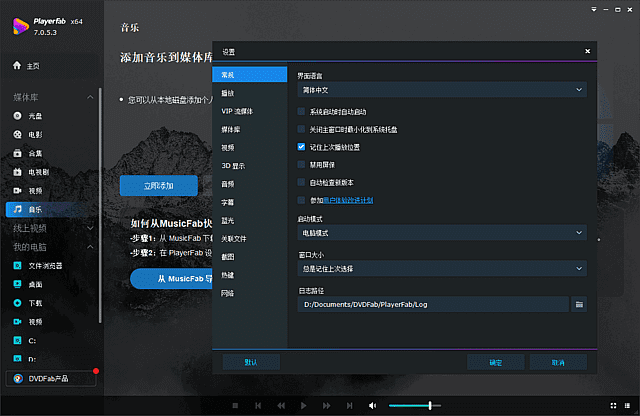Screen dimensions: 640x416
Task: Open 光盘 disc library in sidebar
Action: click(x=35, y=116)
